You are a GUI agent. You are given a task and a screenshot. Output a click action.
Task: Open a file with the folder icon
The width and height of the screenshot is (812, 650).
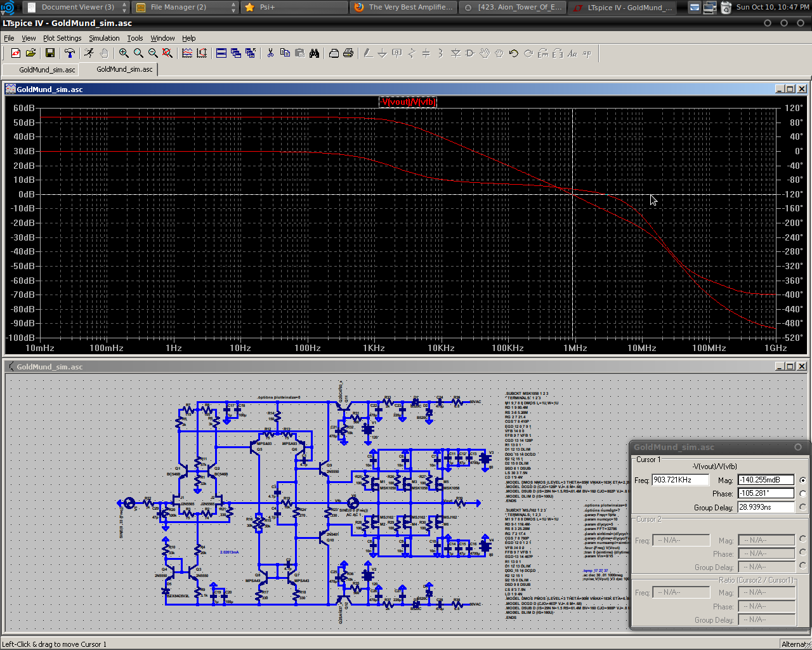click(x=30, y=53)
